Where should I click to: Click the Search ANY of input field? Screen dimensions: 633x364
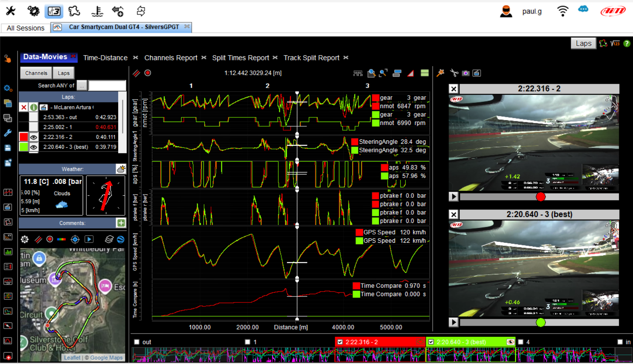(107, 85)
